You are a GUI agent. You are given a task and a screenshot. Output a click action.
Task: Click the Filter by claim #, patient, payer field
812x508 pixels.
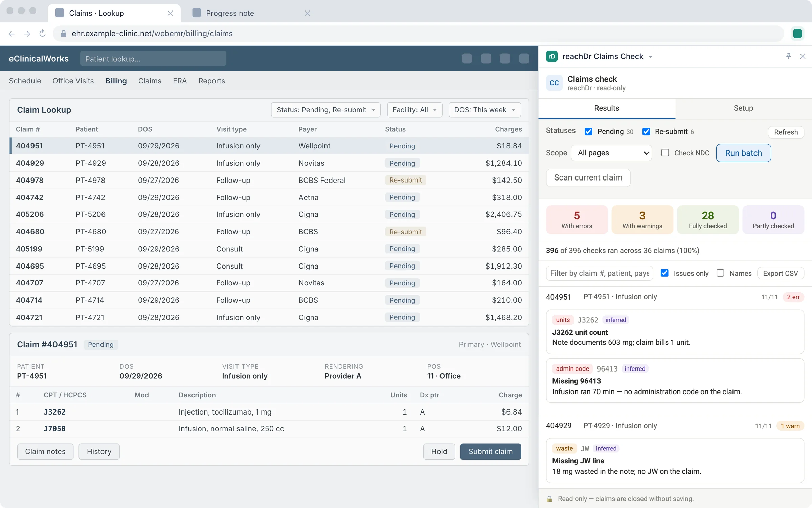599,273
